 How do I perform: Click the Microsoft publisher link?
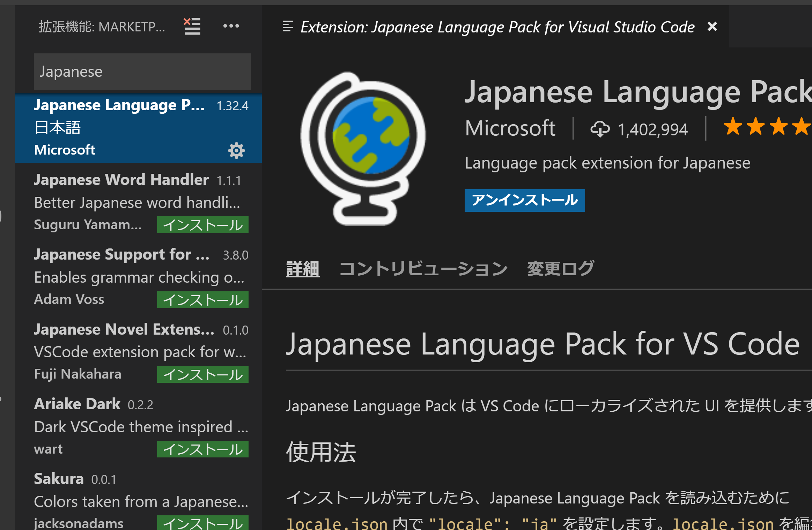point(510,128)
